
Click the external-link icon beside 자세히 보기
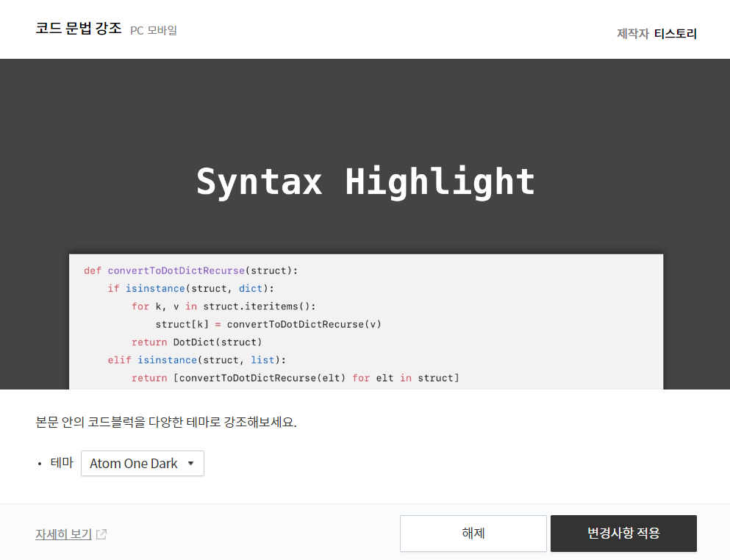tap(103, 535)
